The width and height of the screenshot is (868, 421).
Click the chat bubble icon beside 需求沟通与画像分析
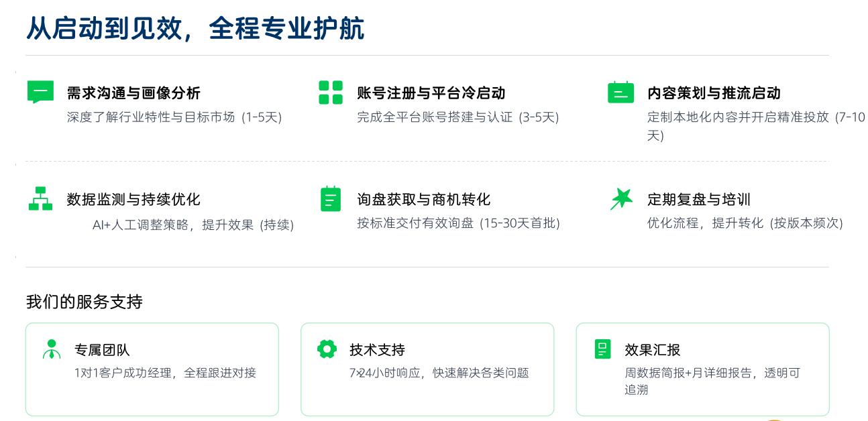[40, 92]
